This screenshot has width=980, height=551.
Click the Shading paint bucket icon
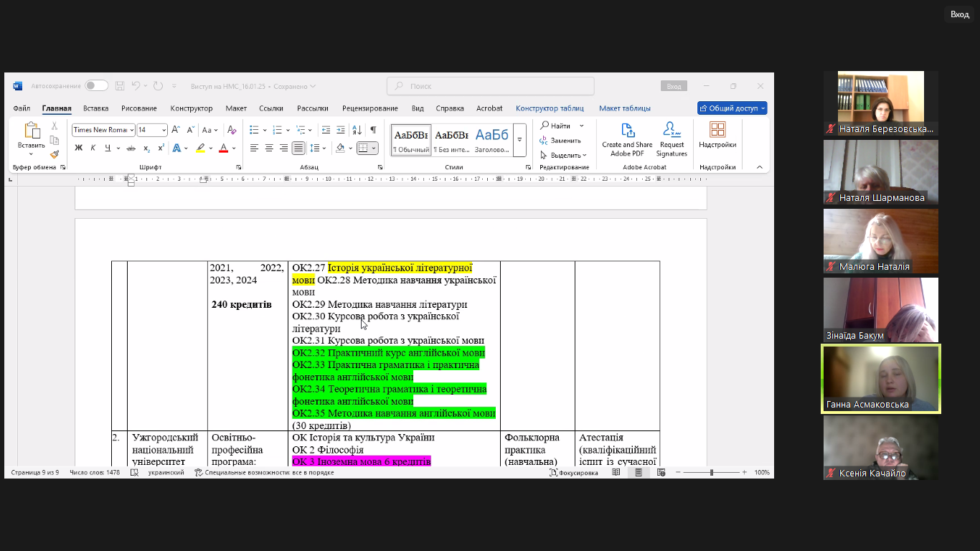tap(340, 148)
